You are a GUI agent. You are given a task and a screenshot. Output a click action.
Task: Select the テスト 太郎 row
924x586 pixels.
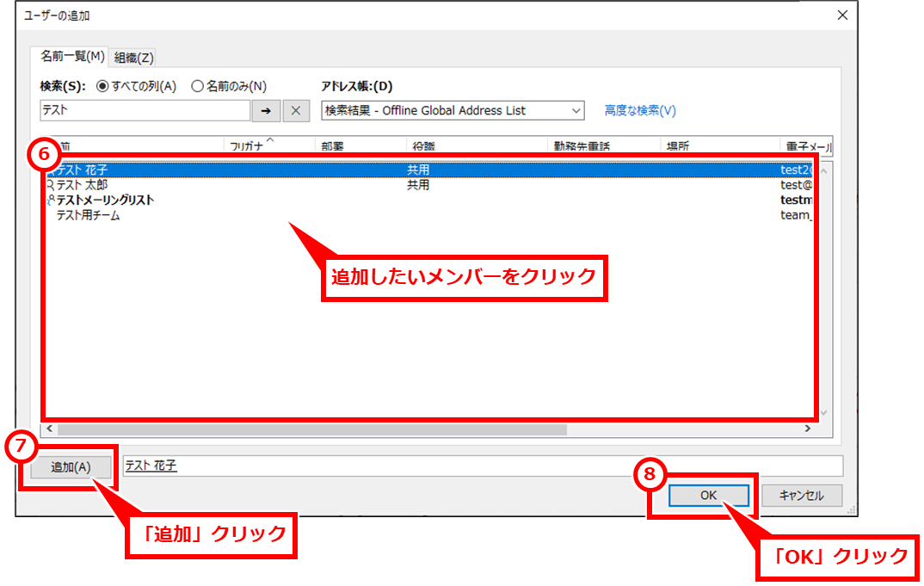click(x=429, y=185)
